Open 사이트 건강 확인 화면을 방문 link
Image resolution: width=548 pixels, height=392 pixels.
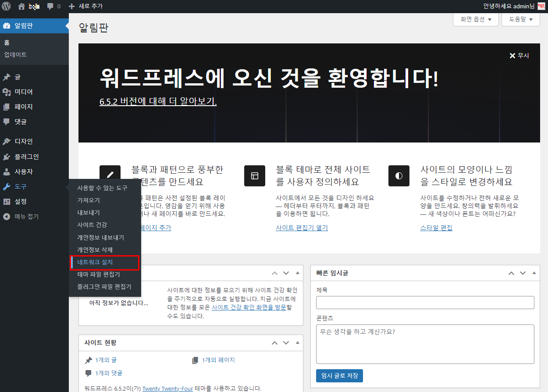[x=249, y=307]
